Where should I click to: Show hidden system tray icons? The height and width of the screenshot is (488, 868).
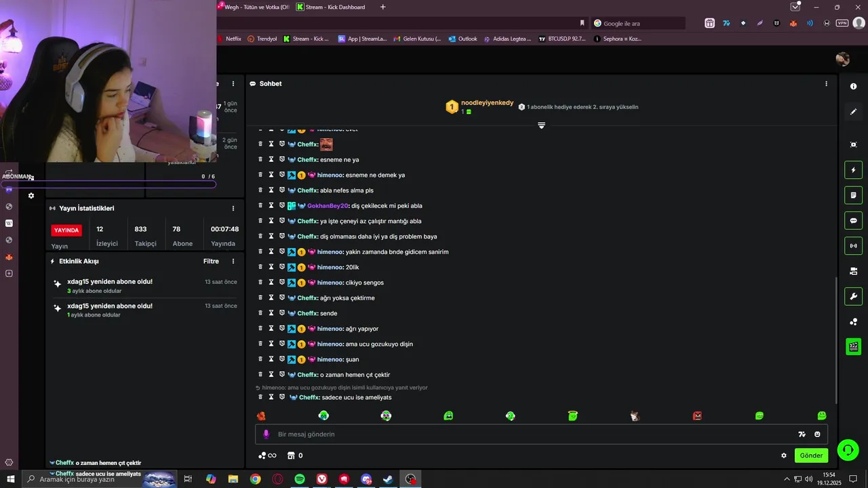[x=787, y=479]
